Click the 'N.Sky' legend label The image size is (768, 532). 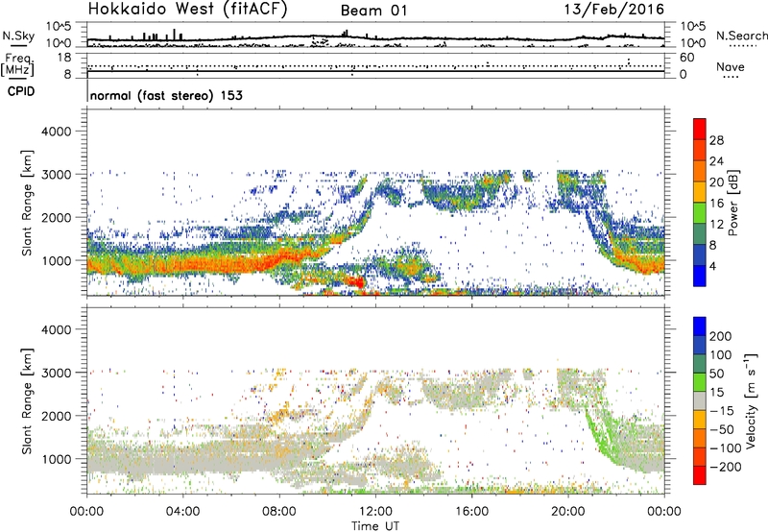(x=18, y=36)
